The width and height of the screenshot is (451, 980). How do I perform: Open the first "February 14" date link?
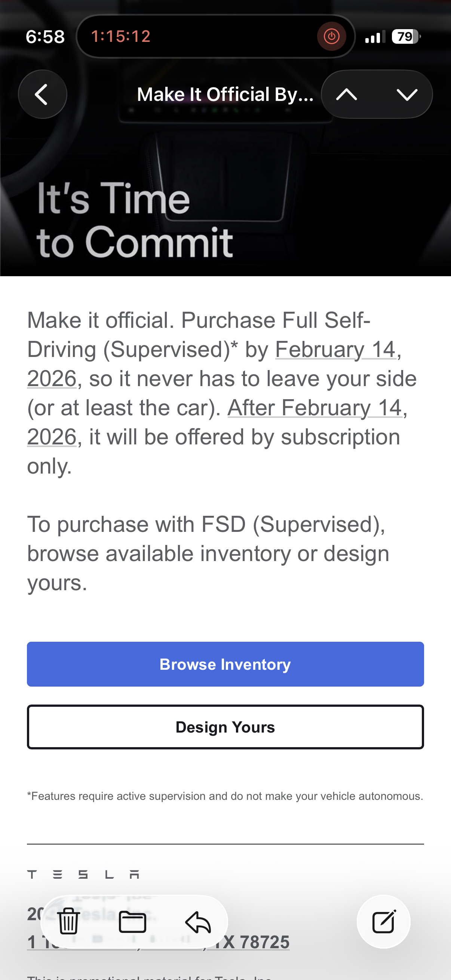pos(335,349)
